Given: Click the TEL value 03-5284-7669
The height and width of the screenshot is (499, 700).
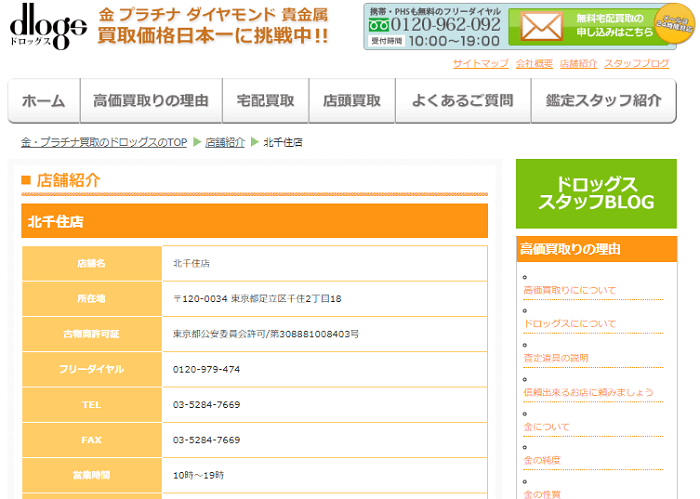Looking at the screenshot, I should click(206, 404).
